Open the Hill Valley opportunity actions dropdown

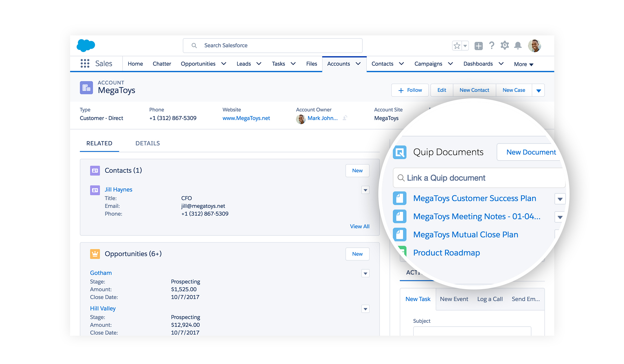(x=365, y=309)
